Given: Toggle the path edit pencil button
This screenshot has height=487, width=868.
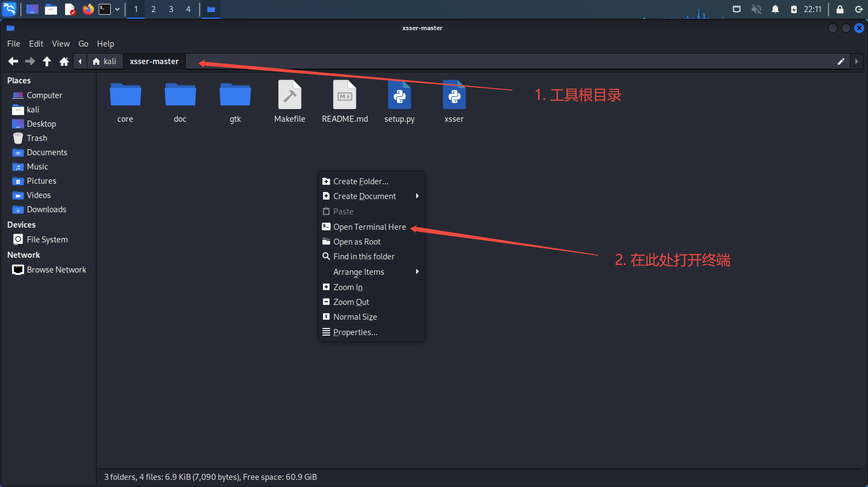Looking at the screenshot, I should pos(841,61).
